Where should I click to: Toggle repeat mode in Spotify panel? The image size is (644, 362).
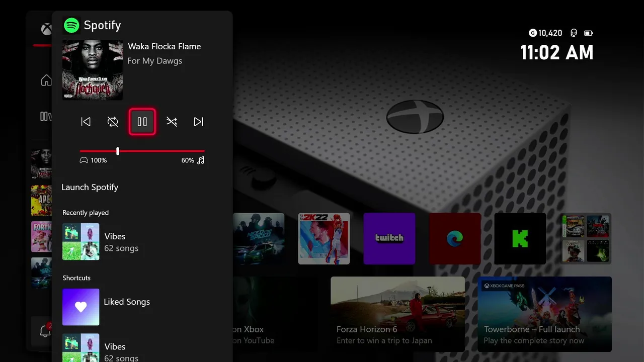coord(113,122)
